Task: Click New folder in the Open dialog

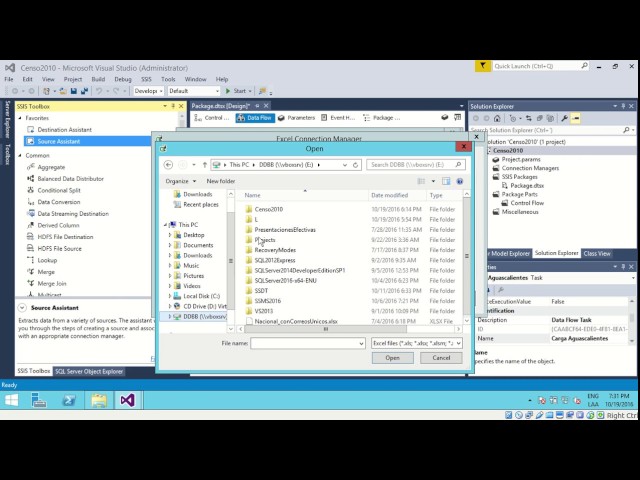Action: click(x=221, y=181)
